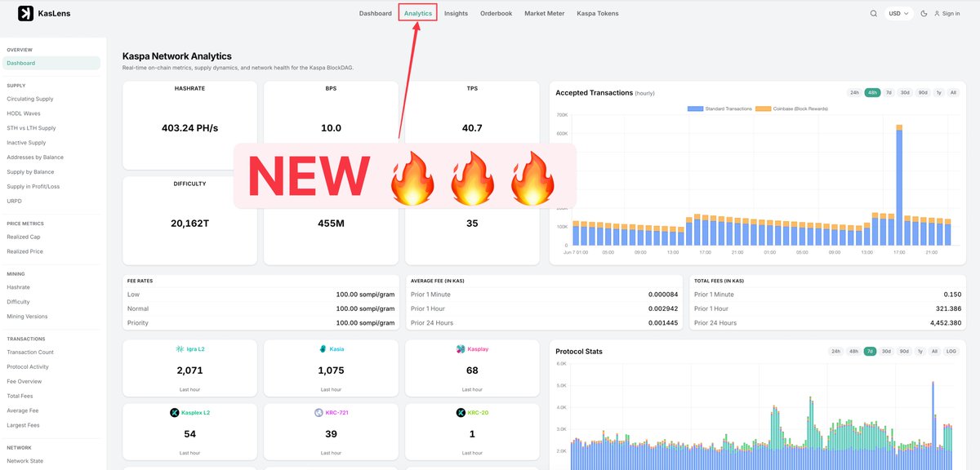The height and width of the screenshot is (470, 980).
Task: Open Hashrate under Mining sidebar
Action: point(19,287)
